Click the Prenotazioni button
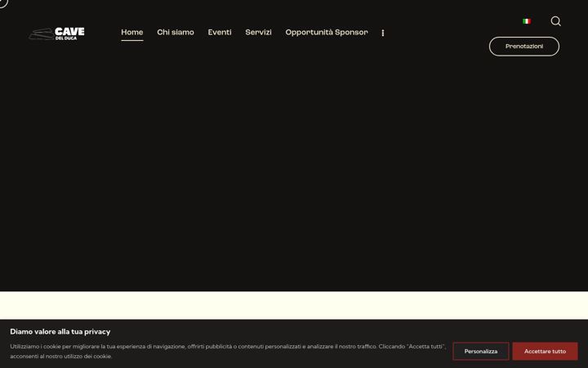Viewport: 588px width, 368px height. click(x=523, y=47)
